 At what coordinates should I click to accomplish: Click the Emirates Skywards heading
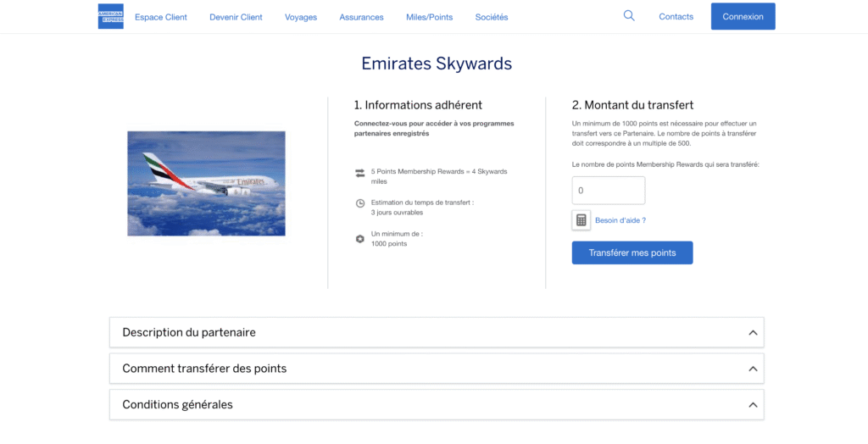437,63
